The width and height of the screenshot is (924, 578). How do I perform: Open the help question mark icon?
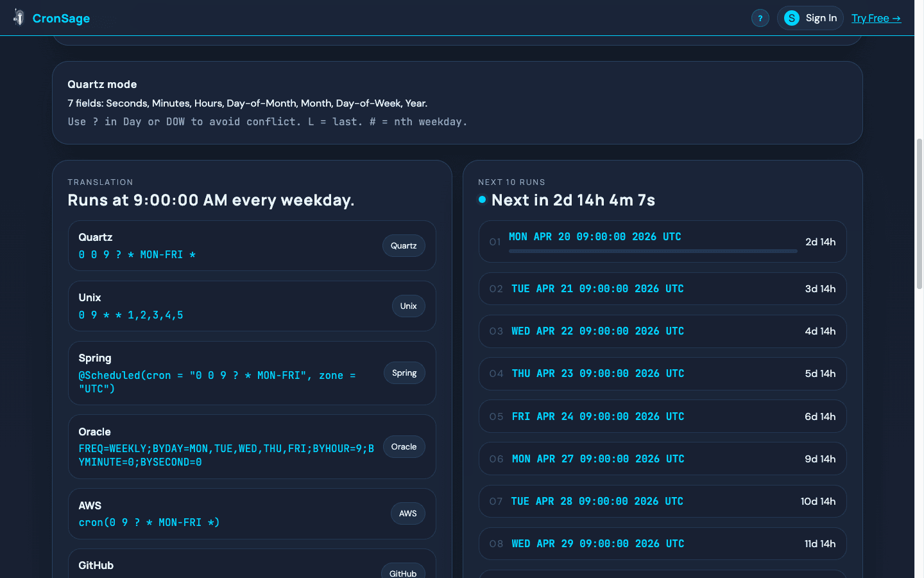pos(760,18)
